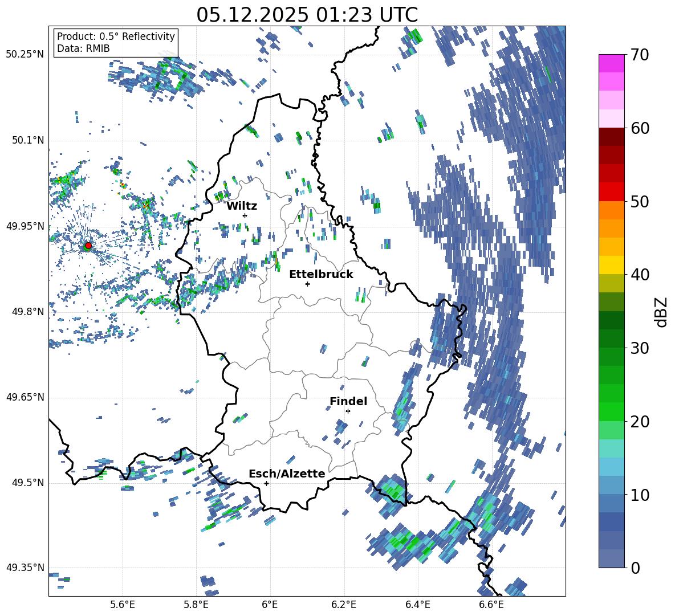Click the 5.8°E longitude label
This screenshot has width=675, height=616.
click(x=196, y=605)
